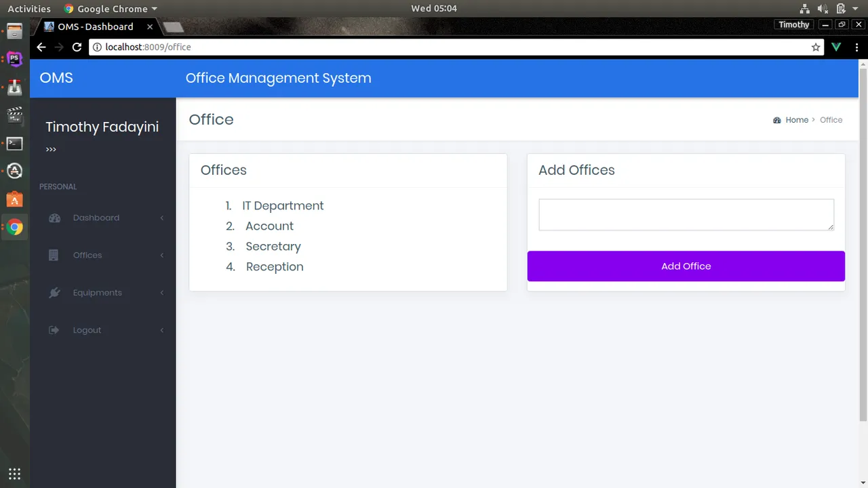Show all applications grid icon
The width and height of the screenshot is (868, 488).
point(15,474)
